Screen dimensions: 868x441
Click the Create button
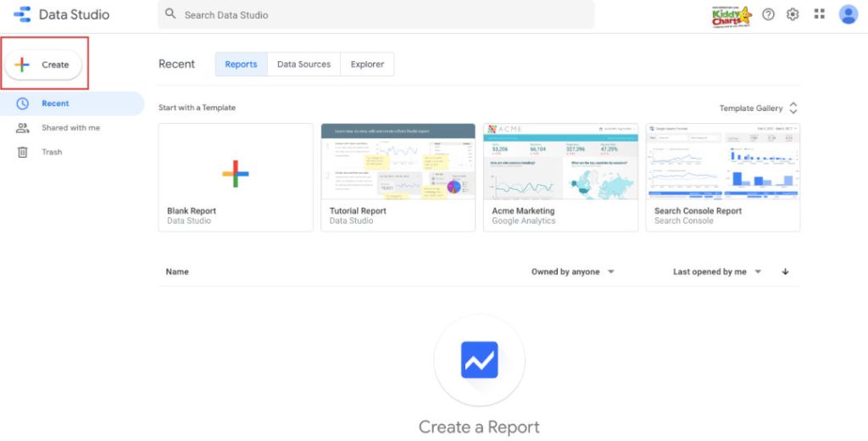pos(43,64)
